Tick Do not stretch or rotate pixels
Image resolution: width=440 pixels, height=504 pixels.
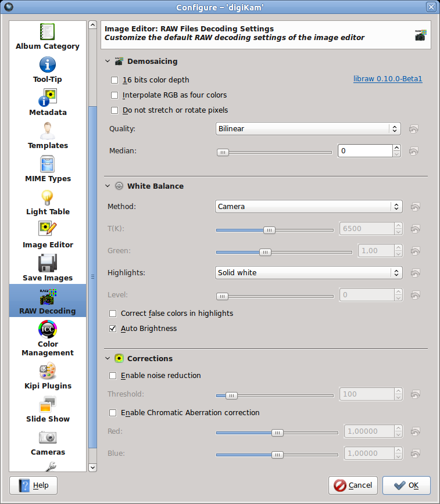tap(115, 110)
